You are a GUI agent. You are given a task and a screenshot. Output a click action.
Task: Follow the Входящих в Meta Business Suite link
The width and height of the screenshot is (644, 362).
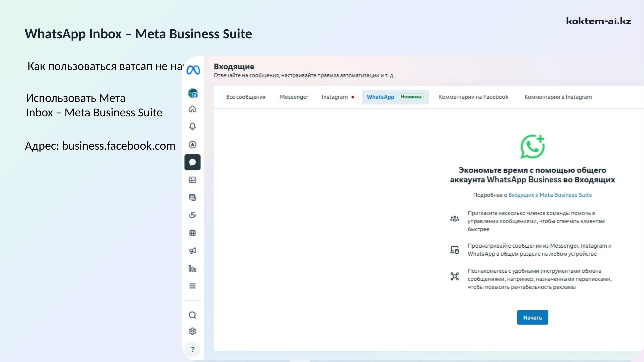coord(550,195)
